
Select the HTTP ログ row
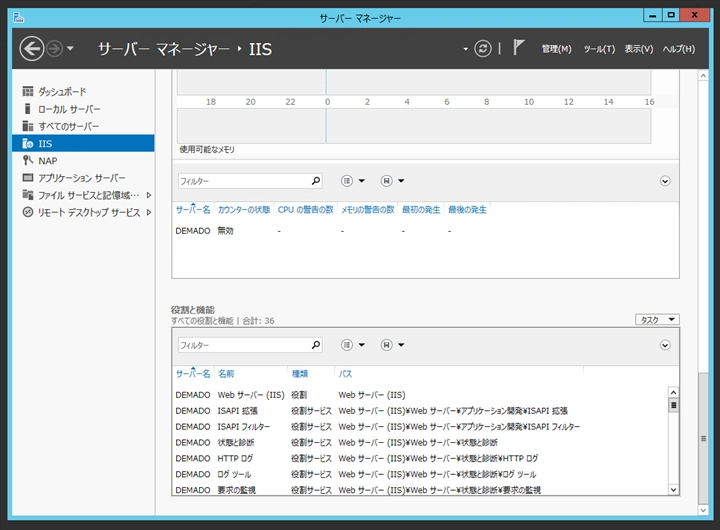click(x=420, y=458)
